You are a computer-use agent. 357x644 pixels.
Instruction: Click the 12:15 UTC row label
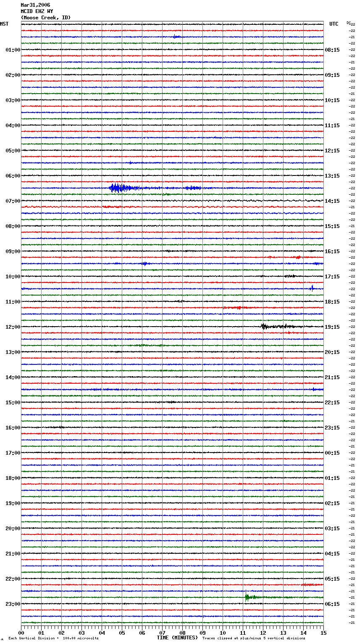(x=332, y=151)
